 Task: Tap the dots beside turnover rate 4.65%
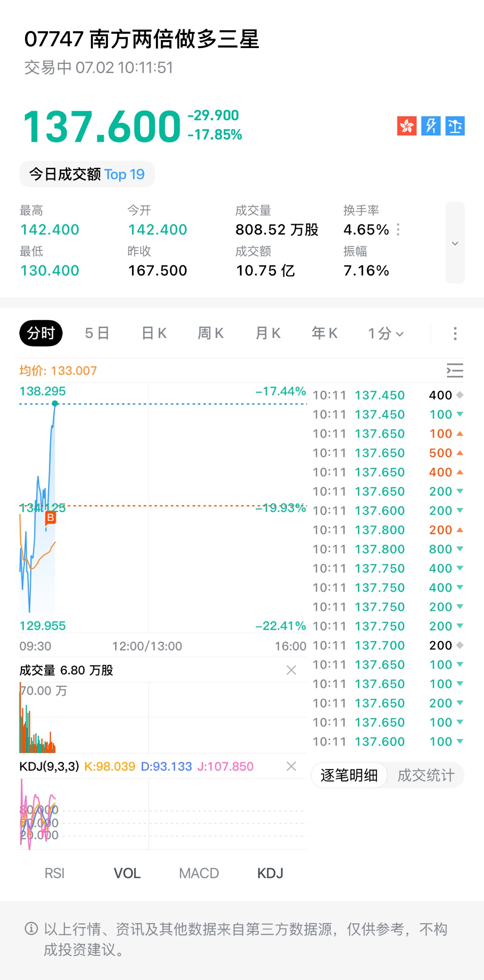(x=398, y=229)
